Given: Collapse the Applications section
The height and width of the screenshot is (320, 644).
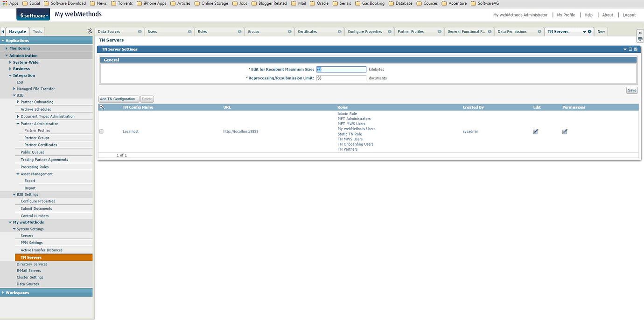Looking at the screenshot, I should [3, 41].
